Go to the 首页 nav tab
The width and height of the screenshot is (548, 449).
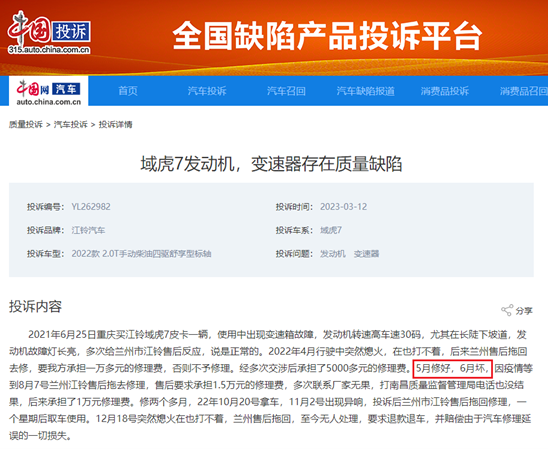point(128,91)
